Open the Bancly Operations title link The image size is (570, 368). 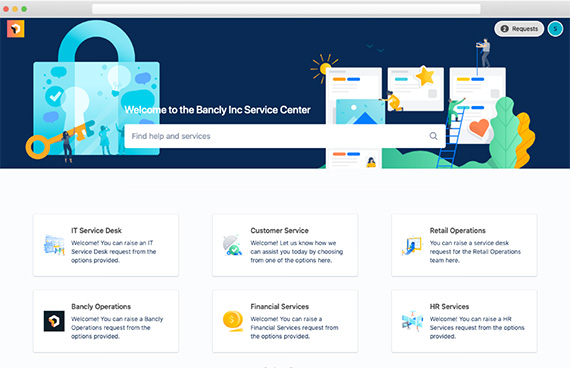tap(101, 307)
